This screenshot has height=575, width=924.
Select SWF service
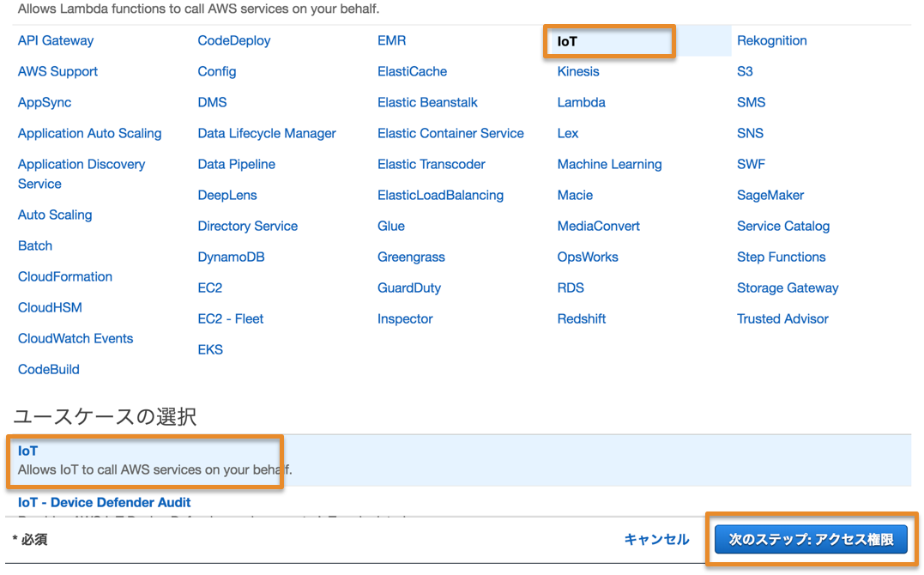751,164
